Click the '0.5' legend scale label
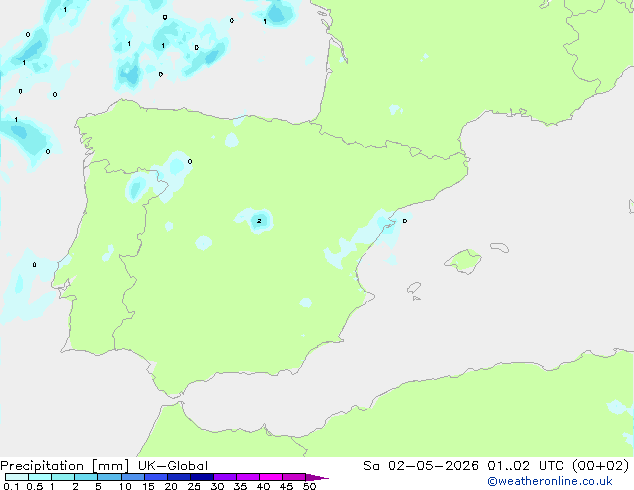This screenshot has height=490, width=634. pyautogui.click(x=35, y=486)
